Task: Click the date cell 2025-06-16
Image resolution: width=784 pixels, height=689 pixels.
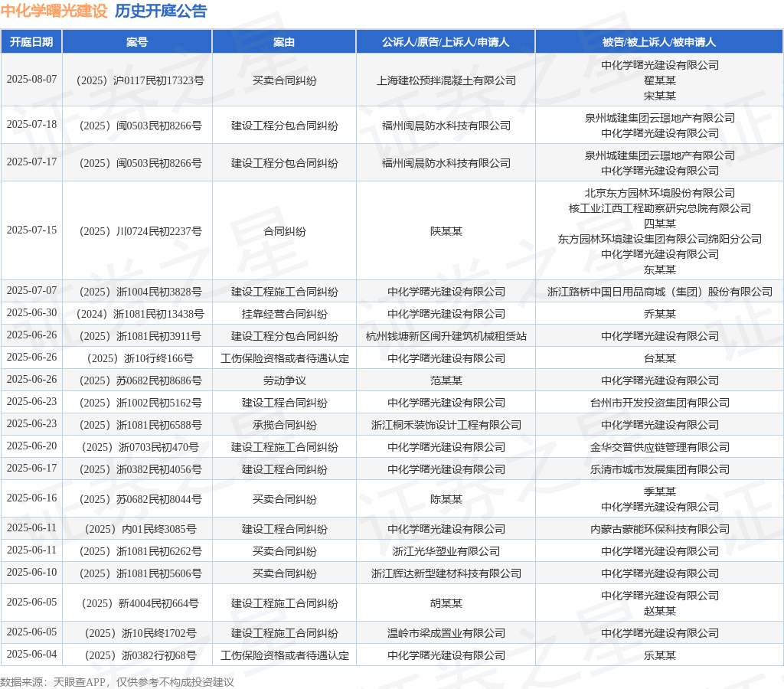Action: coord(31,498)
